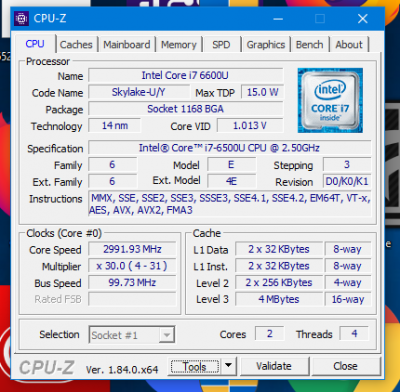The height and width of the screenshot is (392, 400).
Task: Click the Specification text field
Action: click(x=229, y=148)
